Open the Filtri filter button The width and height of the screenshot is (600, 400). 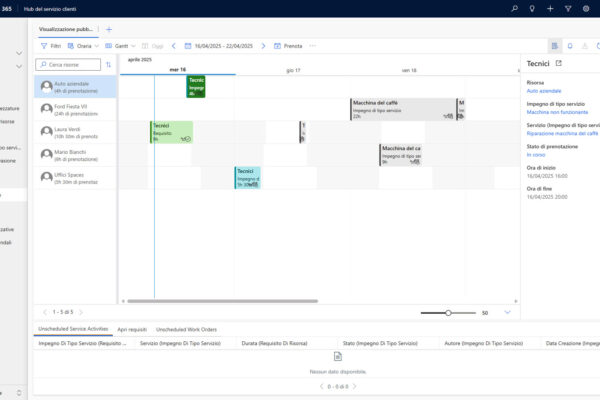pos(51,46)
